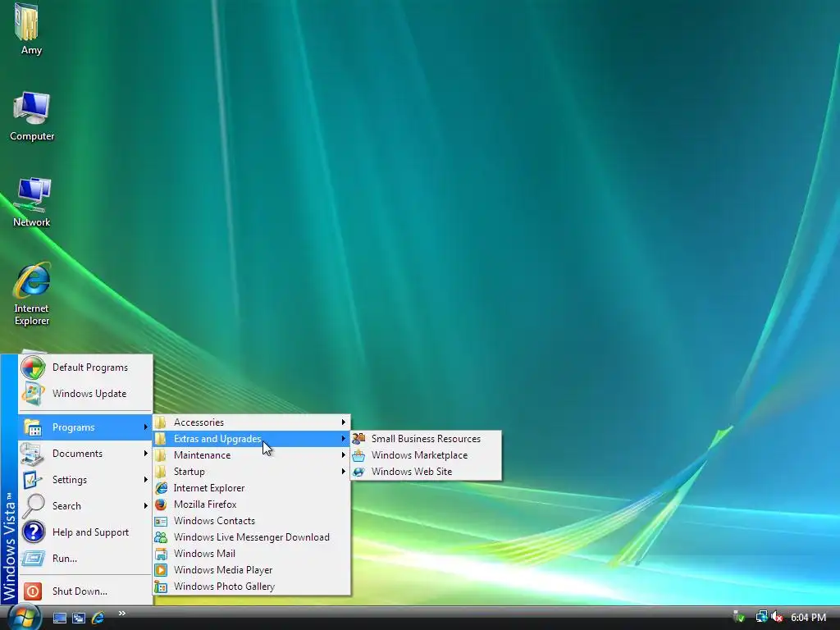Expand the Settings submenu arrow
Viewport: 840px width, 630px height.
click(x=145, y=480)
